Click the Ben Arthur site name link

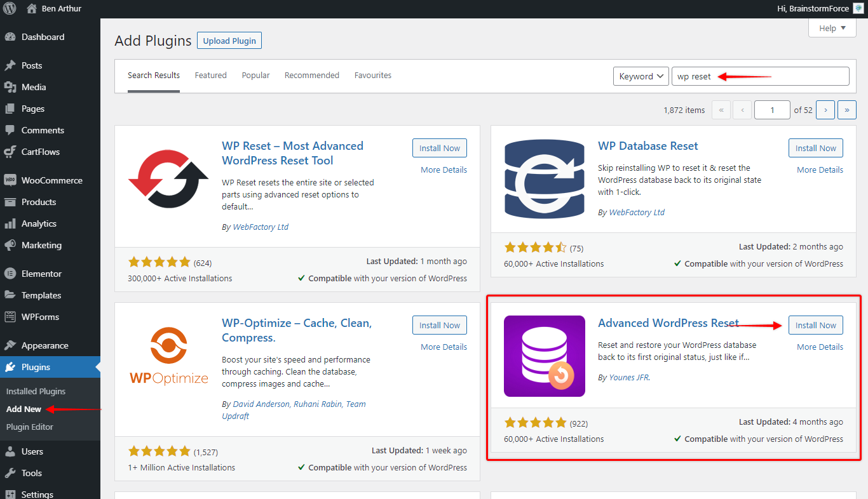click(61, 9)
